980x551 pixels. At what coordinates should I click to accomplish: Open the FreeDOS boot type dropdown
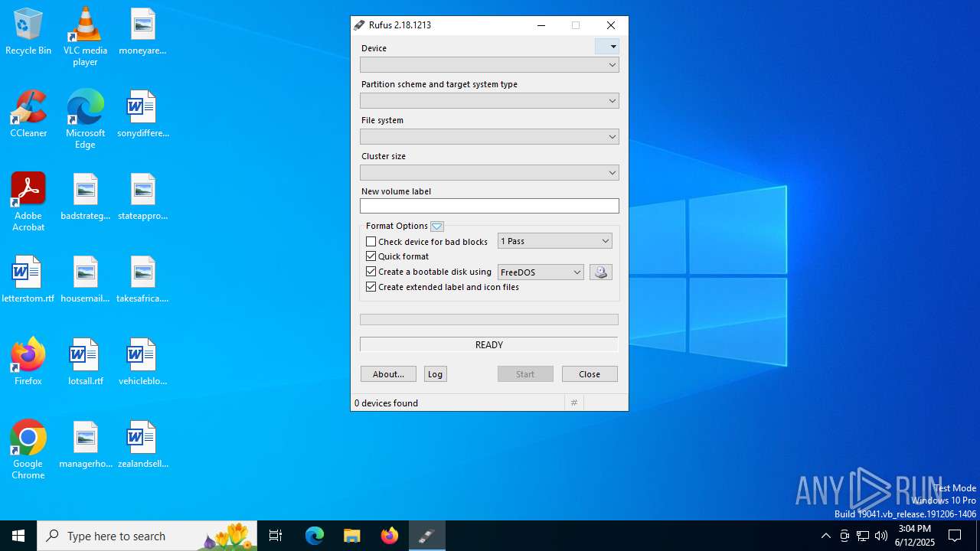tap(541, 272)
